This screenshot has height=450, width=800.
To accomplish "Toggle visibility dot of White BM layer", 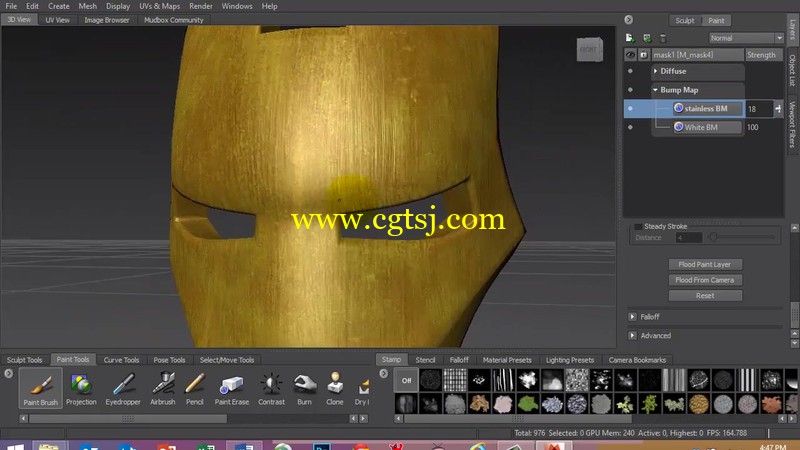I will [x=630, y=127].
